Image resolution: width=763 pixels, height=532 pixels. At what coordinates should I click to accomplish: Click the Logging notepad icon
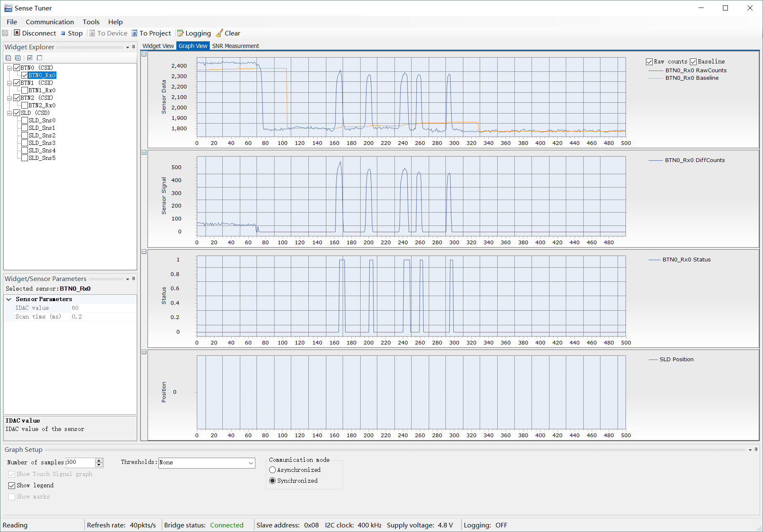[181, 33]
